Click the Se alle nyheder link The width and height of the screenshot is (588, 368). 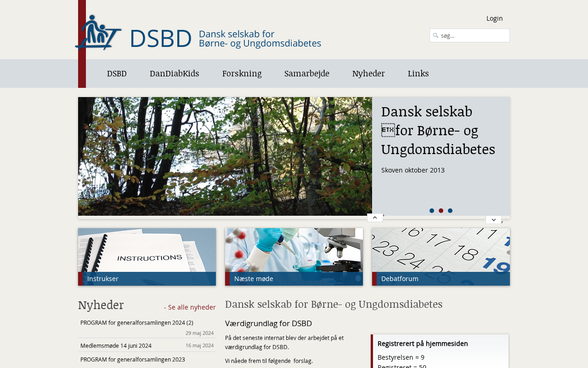tap(190, 307)
